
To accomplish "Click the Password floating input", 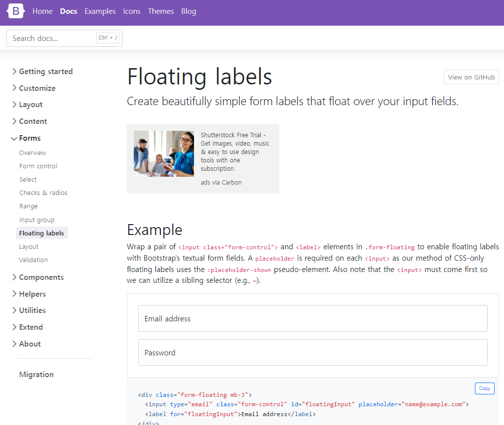I will pos(313,352).
